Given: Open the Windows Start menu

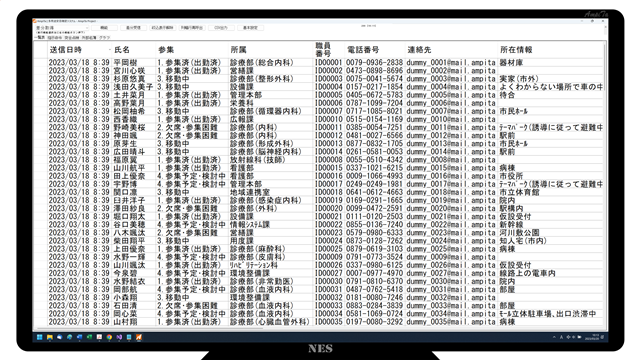Looking at the screenshot, I should click(x=40, y=337).
